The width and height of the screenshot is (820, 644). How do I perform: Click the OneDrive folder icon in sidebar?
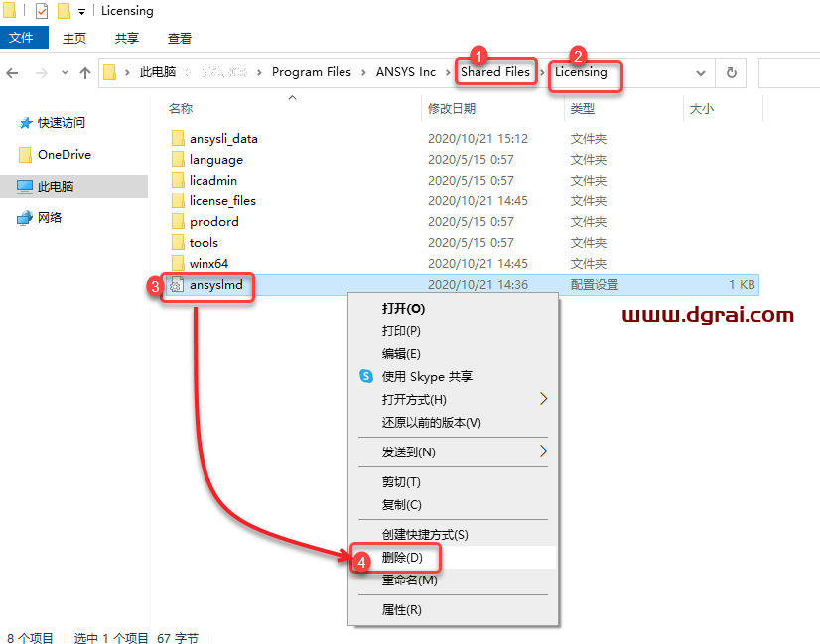[x=25, y=155]
